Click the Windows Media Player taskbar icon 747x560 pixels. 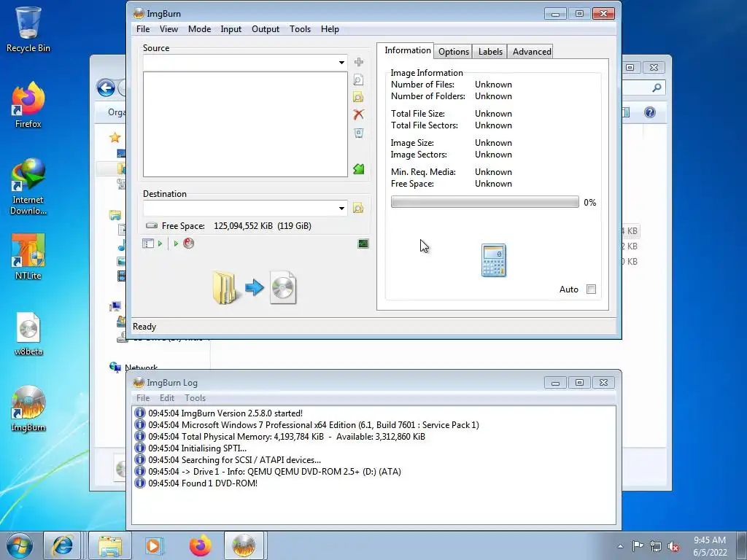coord(155,545)
